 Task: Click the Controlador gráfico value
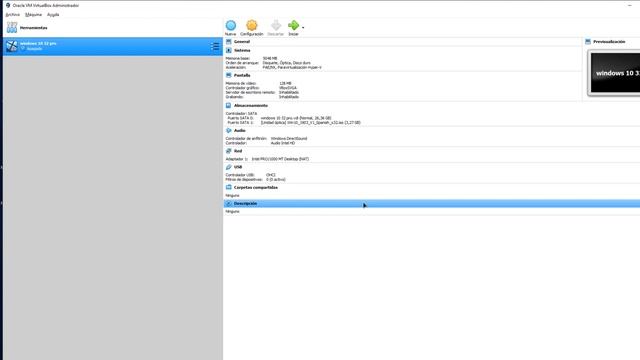288,88
